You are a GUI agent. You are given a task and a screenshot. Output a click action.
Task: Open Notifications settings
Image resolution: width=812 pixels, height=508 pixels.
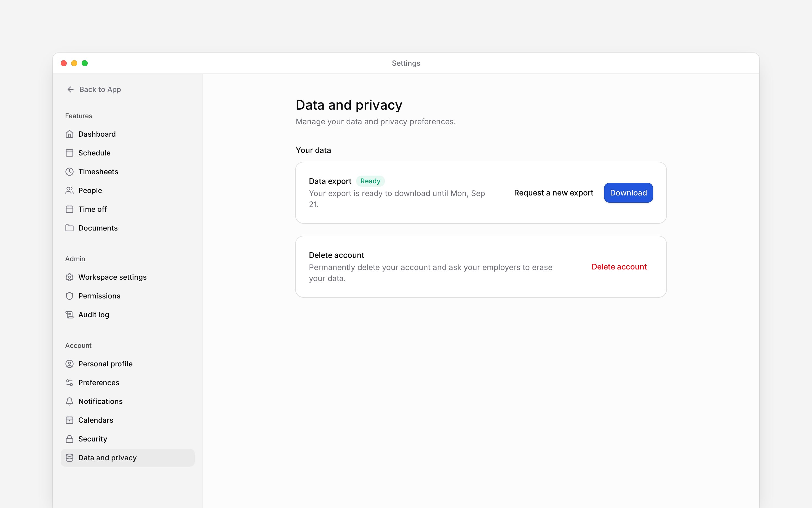pyautogui.click(x=127, y=401)
